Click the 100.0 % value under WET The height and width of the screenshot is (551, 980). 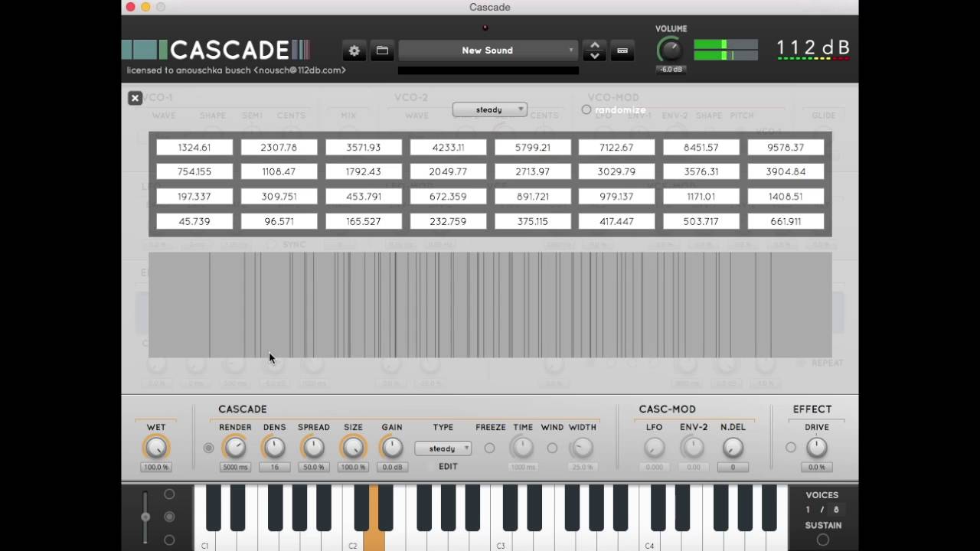[x=156, y=467]
